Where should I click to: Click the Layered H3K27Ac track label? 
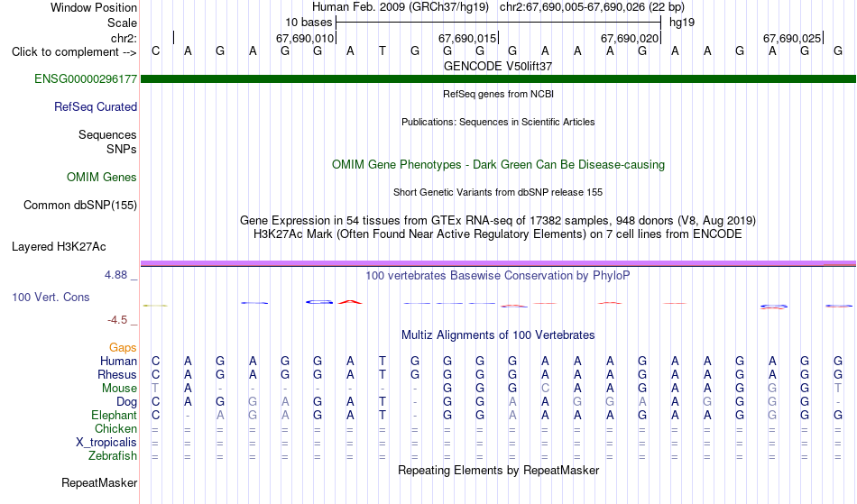pyautogui.click(x=59, y=247)
